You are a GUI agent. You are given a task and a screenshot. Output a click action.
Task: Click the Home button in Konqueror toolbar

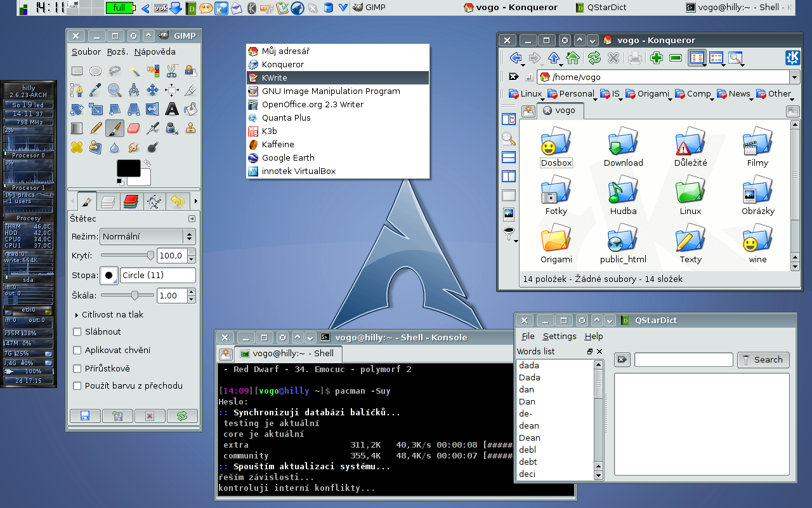(573, 58)
